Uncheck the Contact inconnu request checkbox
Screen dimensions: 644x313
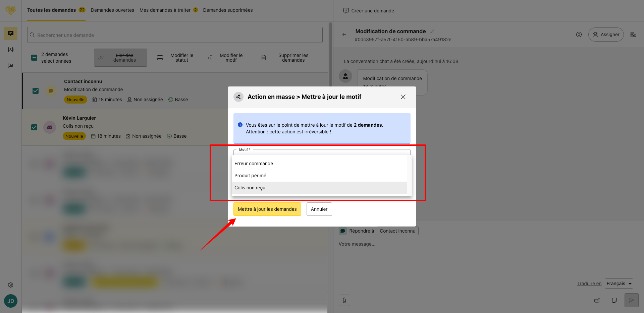(x=36, y=91)
